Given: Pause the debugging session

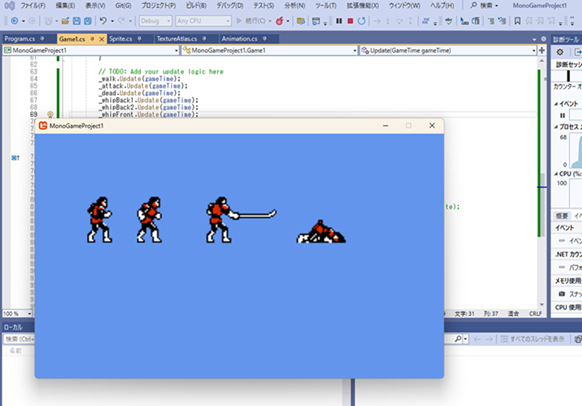Looking at the screenshot, I should tap(339, 21).
